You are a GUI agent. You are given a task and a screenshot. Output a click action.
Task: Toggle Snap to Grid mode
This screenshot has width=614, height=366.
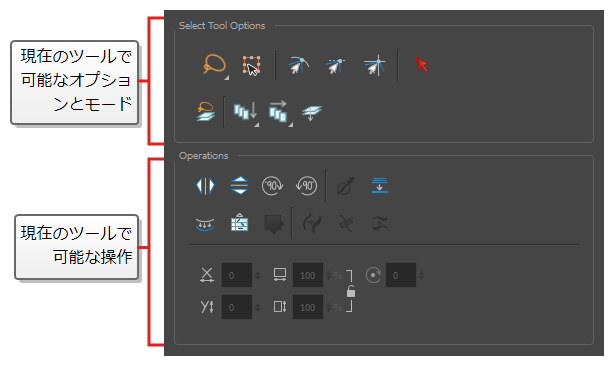click(374, 65)
